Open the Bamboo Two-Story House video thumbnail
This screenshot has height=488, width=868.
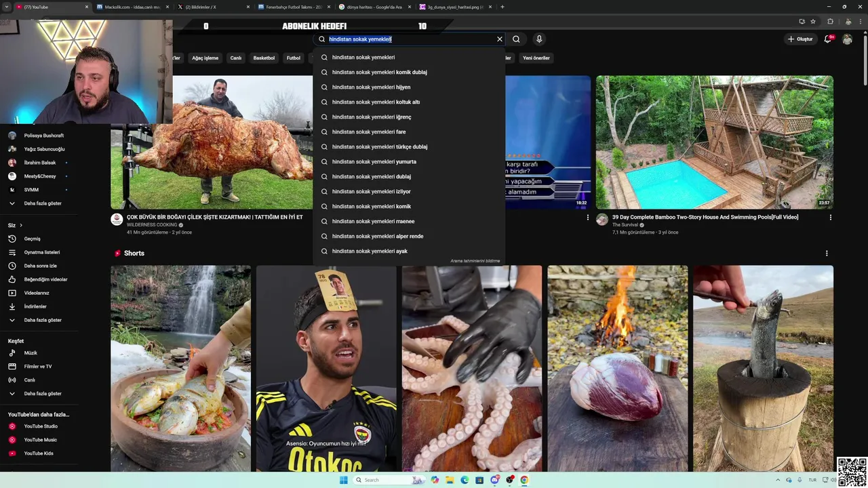(715, 142)
